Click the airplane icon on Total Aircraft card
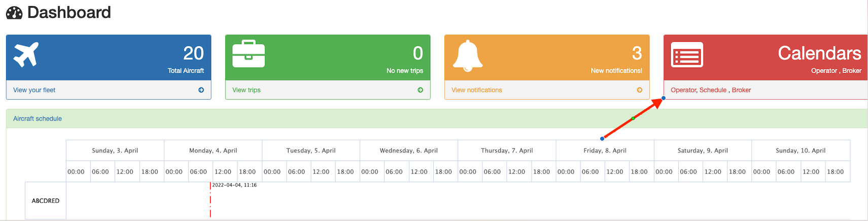Screen dimensions: 868x221 [x=26, y=54]
